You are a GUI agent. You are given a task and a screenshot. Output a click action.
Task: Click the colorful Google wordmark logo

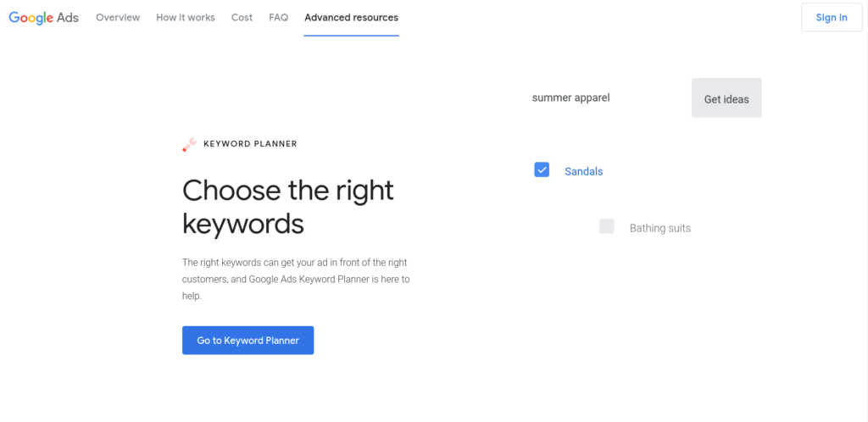point(31,18)
